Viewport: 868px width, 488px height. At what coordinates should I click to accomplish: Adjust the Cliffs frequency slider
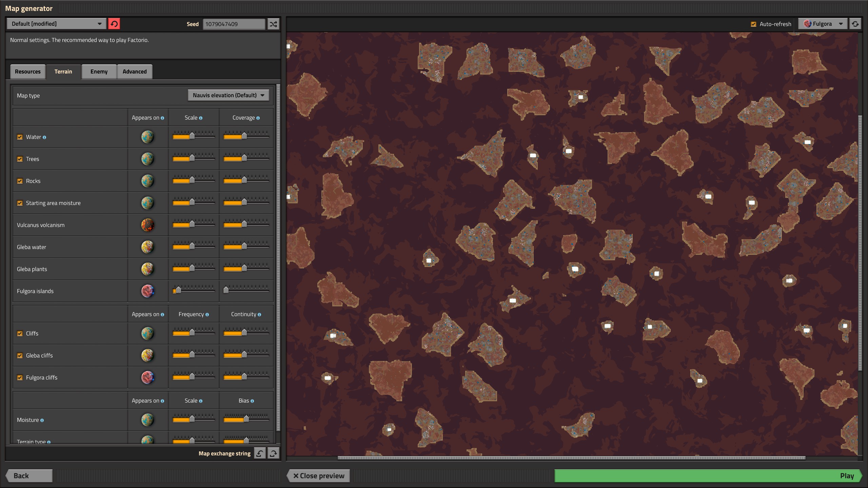(x=194, y=333)
